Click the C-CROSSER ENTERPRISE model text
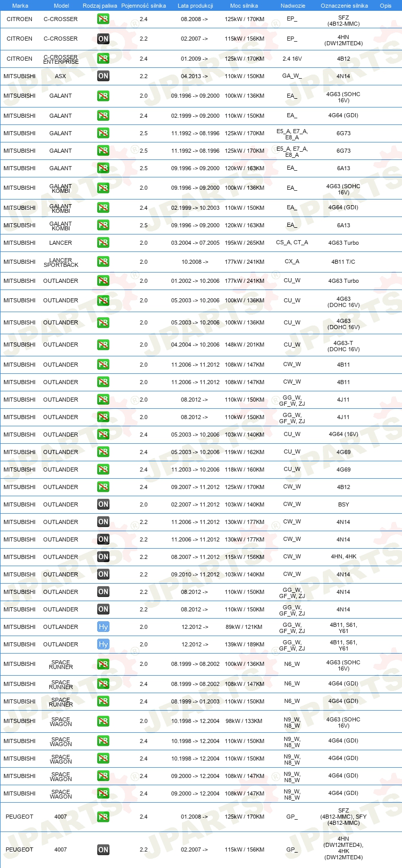This screenshot has height=868, width=402. pos(61,59)
